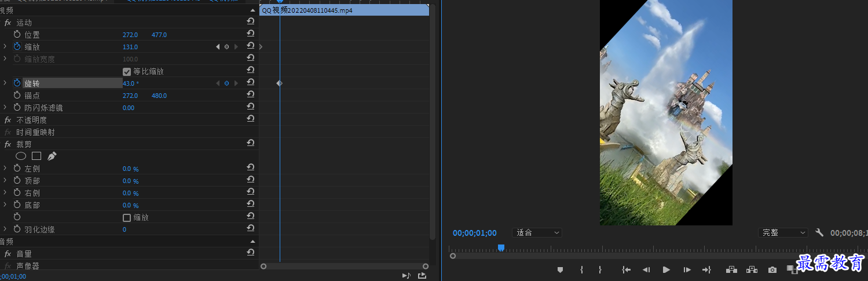The width and height of the screenshot is (868, 281).
Task: Click the monitor zoom scroll bar left handle
Action: [453, 256]
